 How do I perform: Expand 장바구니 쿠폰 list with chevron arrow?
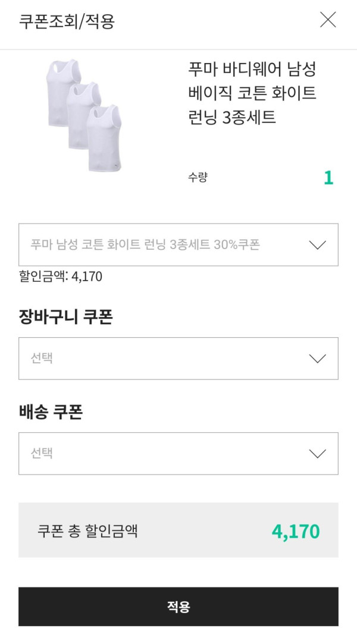tap(318, 358)
